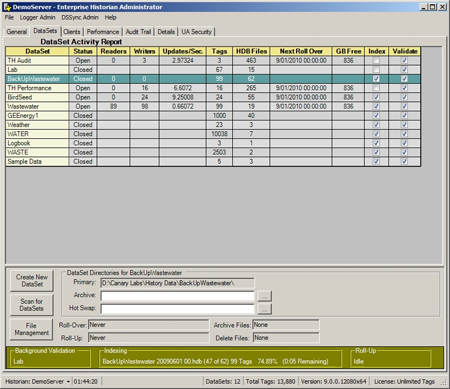This screenshot has height=389, width=450.
Task: Click the License: Unlimited Tags status entry
Action: (x=404, y=381)
